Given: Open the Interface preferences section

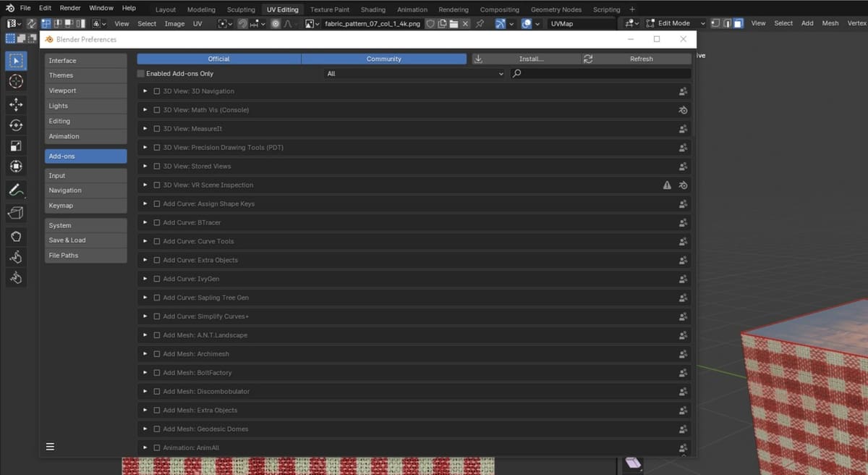Looking at the screenshot, I should pyautogui.click(x=85, y=60).
